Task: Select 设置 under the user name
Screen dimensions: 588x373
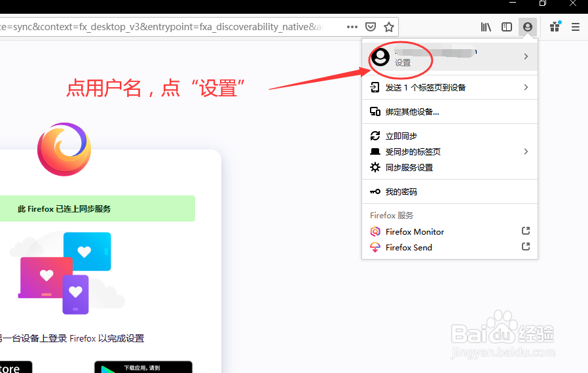Action: [x=403, y=63]
